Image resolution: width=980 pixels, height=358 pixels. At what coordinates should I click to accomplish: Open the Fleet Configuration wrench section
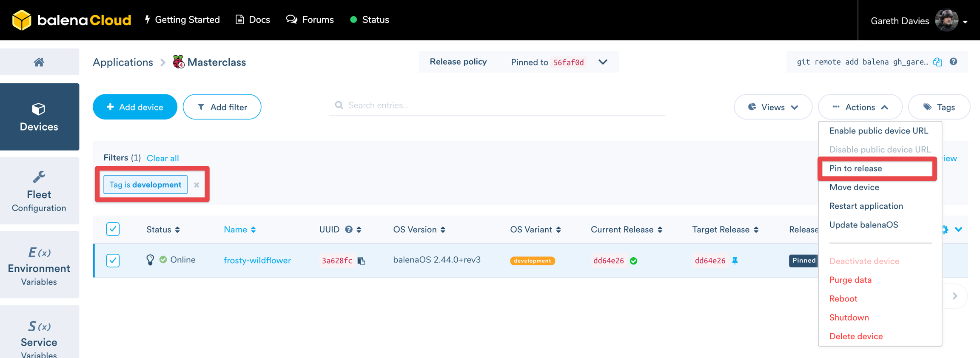(39, 191)
